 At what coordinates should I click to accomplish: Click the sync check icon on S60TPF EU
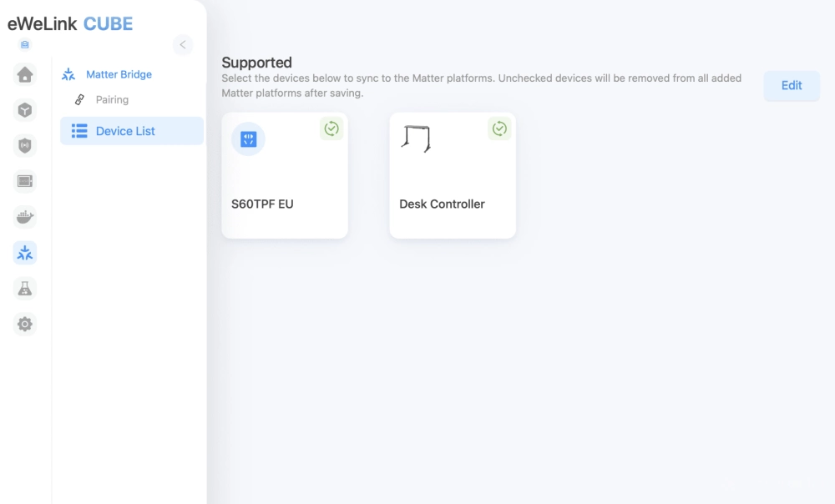click(331, 129)
